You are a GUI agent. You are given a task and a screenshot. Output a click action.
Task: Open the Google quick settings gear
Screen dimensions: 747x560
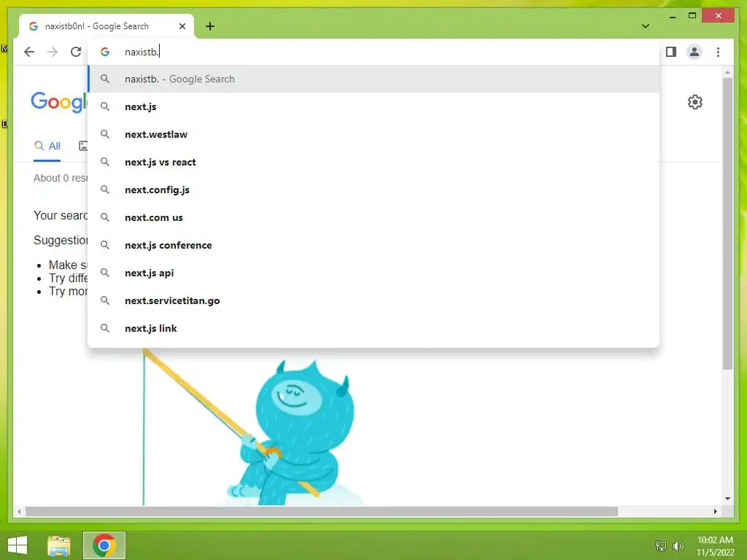pos(695,102)
